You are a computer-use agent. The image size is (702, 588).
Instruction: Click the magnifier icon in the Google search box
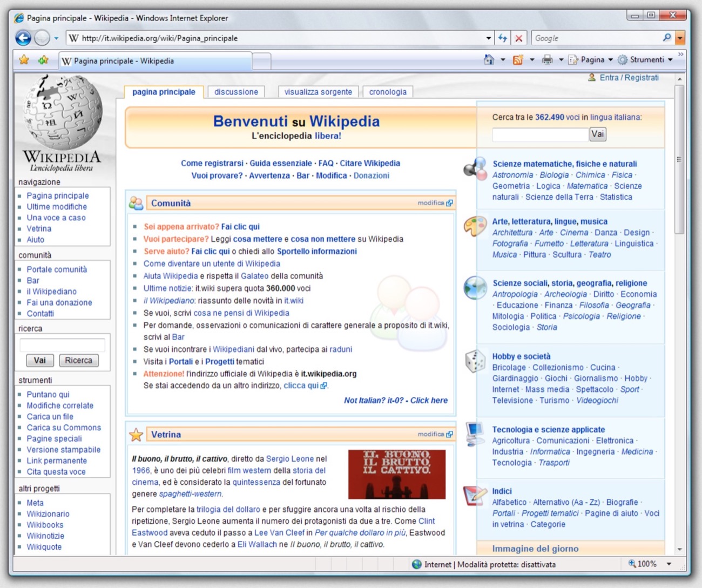[x=667, y=38]
